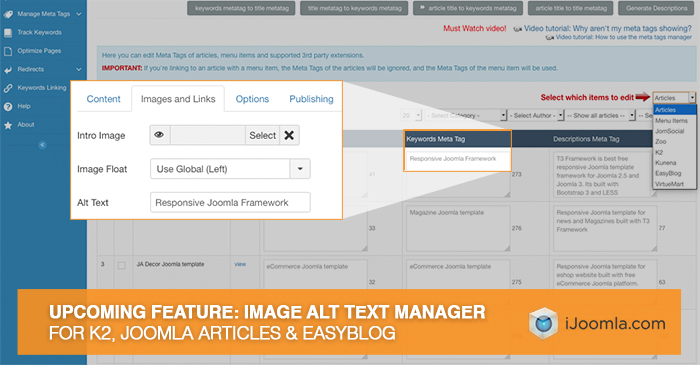The image size is (700, 365).
Task: Click the T3 Framework description meta tag field
Action: pyautogui.click(x=605, y=175)
